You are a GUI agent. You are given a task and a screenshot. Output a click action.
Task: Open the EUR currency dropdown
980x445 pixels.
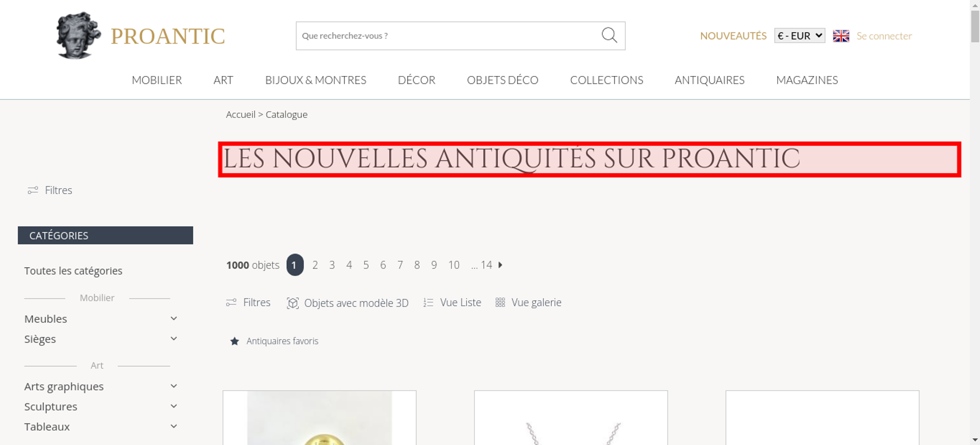point(800,36)
